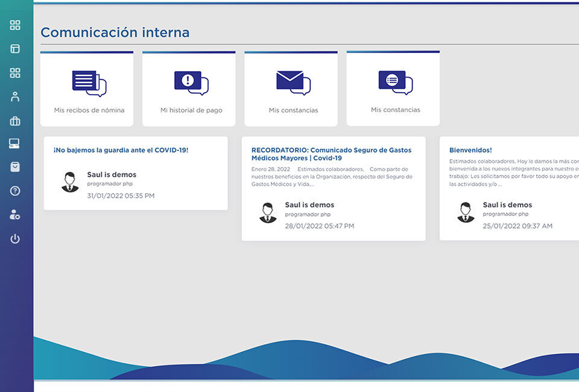579x392 pixels.
Task: Open user settings icon with gear
Action: pos(15,215)
